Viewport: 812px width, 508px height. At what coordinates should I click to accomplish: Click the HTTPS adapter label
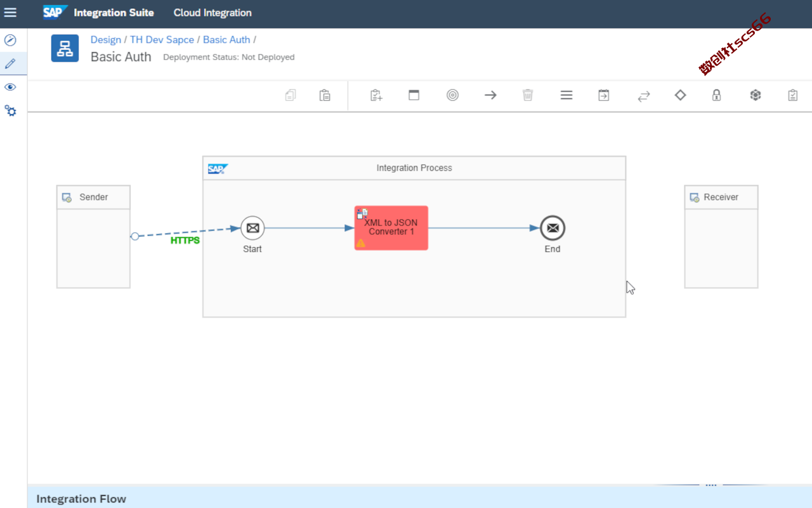click(x=185, y=241)
